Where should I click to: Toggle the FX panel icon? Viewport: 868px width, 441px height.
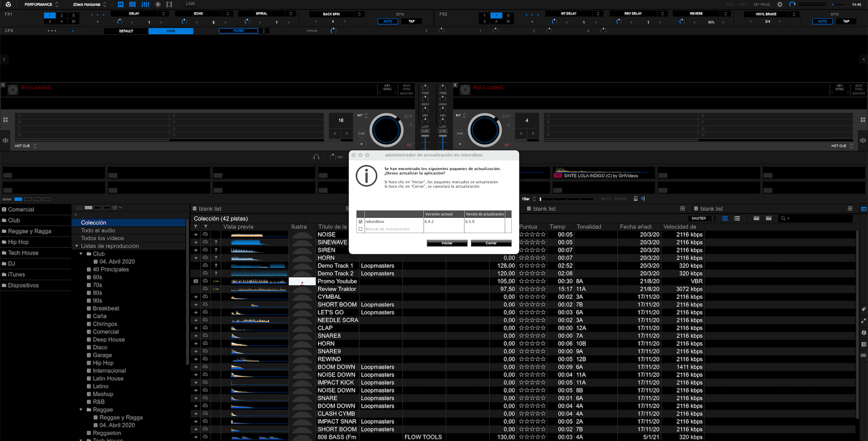(121, 4)
